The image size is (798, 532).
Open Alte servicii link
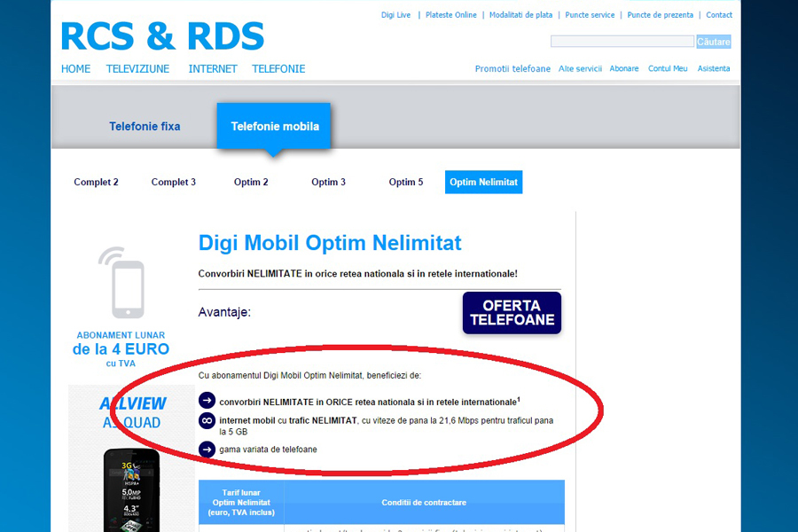click(x=580, y=69)
